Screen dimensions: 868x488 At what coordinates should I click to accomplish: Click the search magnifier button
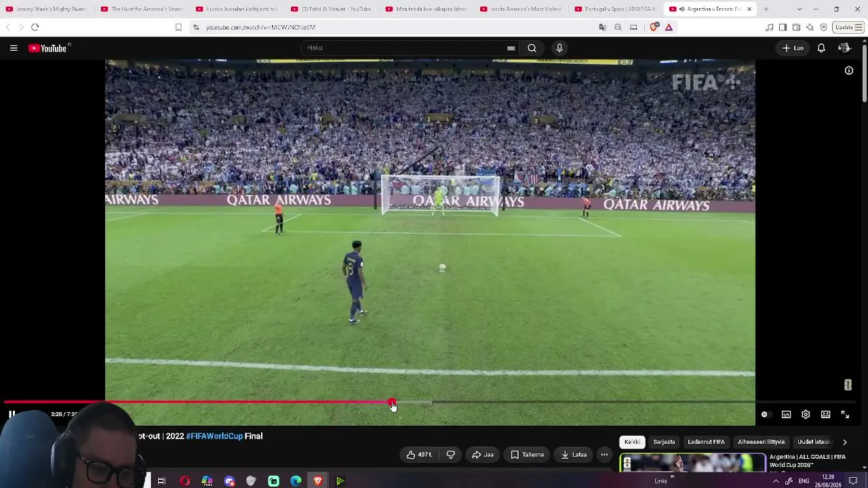click(532, 48)
